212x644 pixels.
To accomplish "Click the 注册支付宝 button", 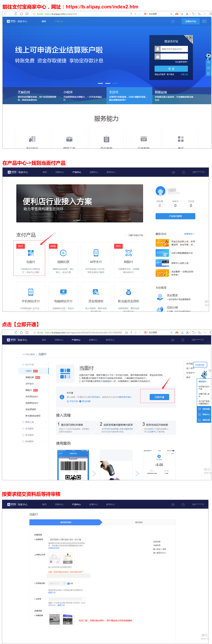I will [x=191, y=21].
